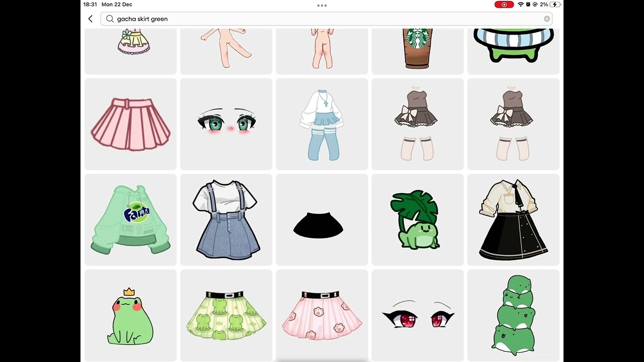644x362 pixels.
Task: Select the green frog-print skirt
Action: (x=226, y=315)
